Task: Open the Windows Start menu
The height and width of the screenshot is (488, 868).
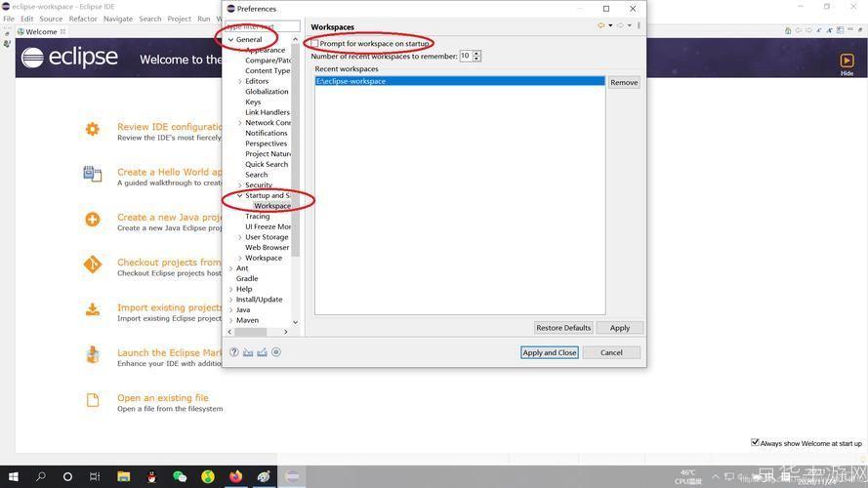Action: tap(14, 476)
